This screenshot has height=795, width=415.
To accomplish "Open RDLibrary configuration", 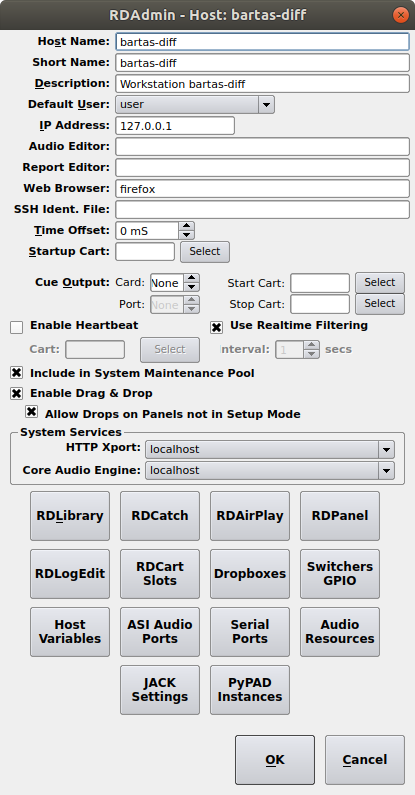I will point(70,516).
